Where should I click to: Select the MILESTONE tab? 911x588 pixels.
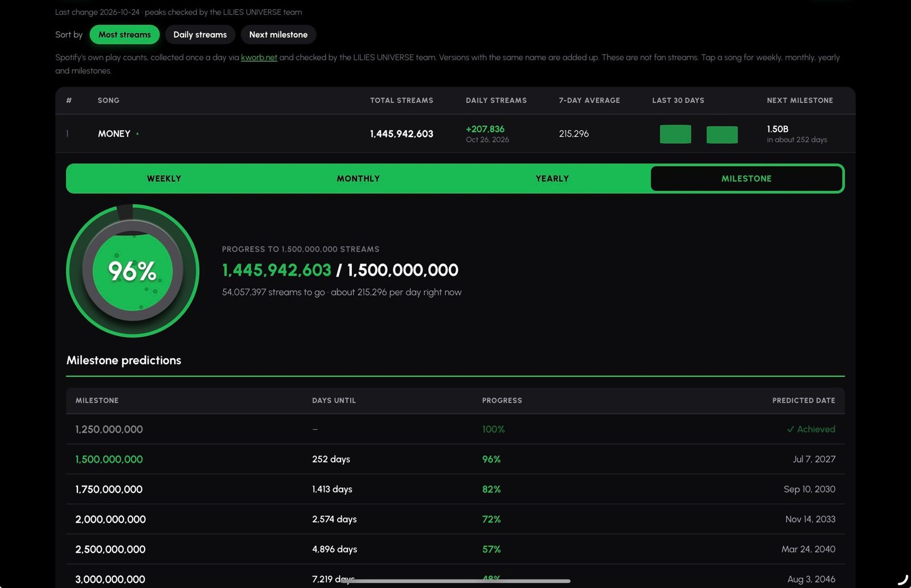tap(746, 179)
